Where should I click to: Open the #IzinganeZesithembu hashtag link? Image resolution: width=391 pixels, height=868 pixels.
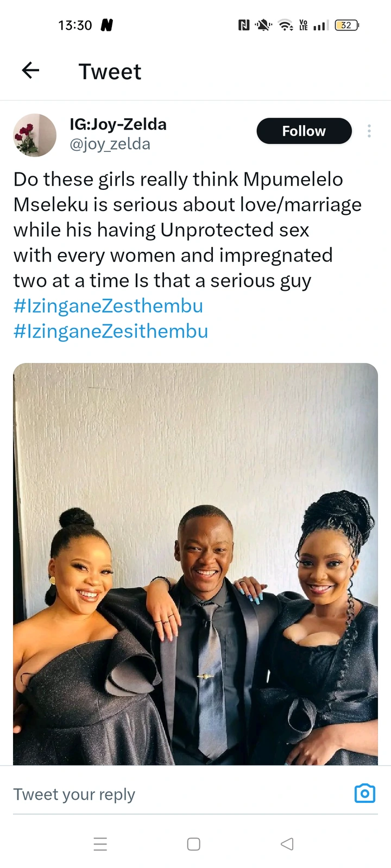pos(111,331)
